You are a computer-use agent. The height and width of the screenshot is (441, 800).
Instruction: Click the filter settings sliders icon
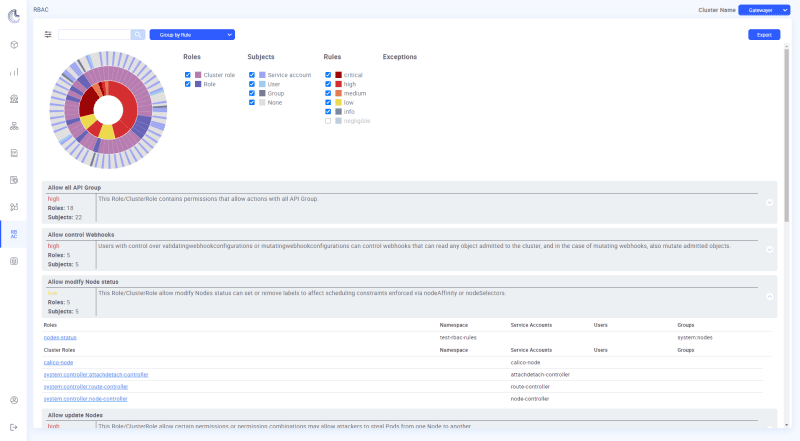(x=48, y=34)
